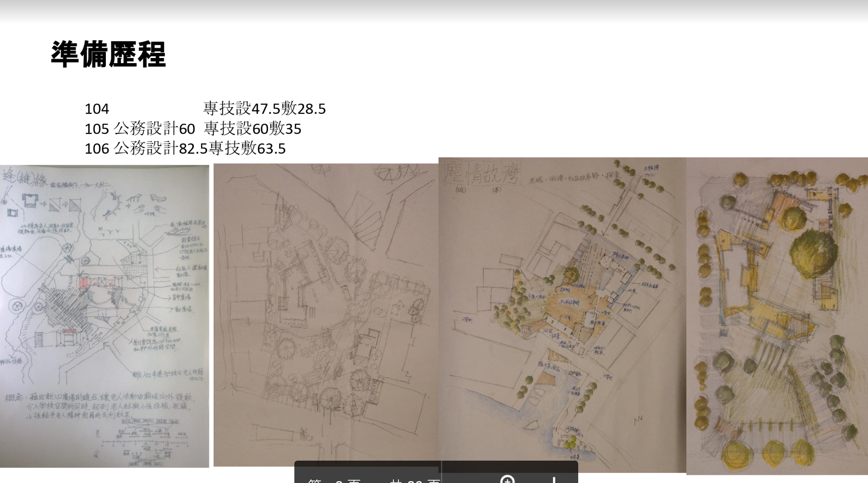
Task: Click the current page number field
Action: point(340,480)
